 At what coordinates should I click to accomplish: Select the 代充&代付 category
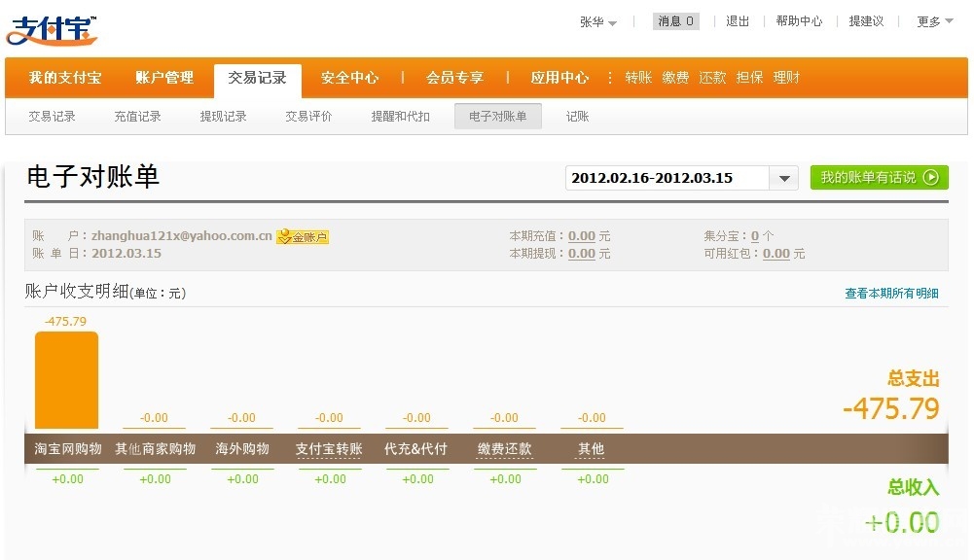(x=415, y=448)
